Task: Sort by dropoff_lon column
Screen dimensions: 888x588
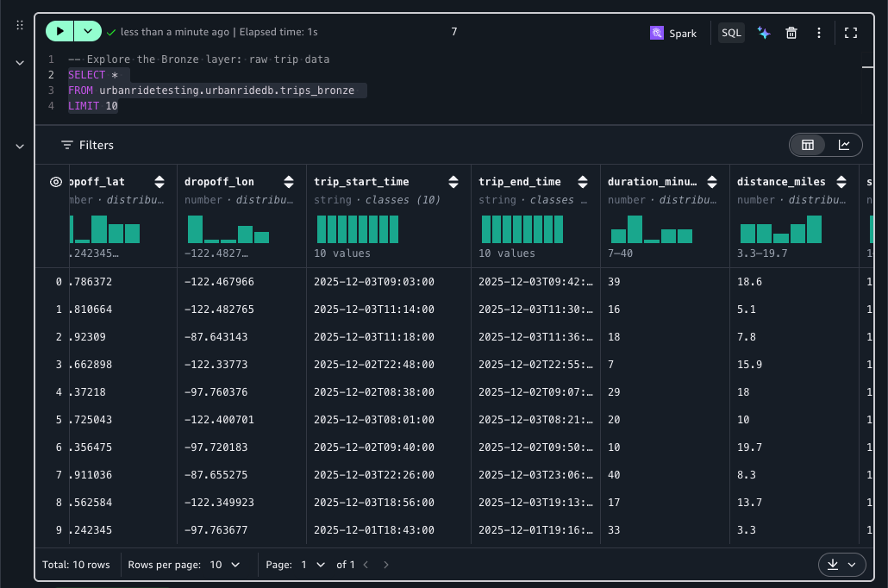Action: tap(289, 182)
